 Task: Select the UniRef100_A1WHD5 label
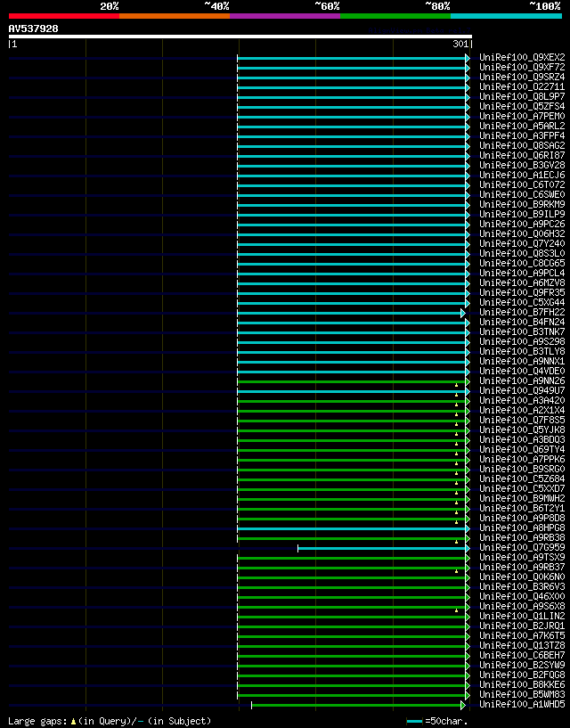pos(522,704)
